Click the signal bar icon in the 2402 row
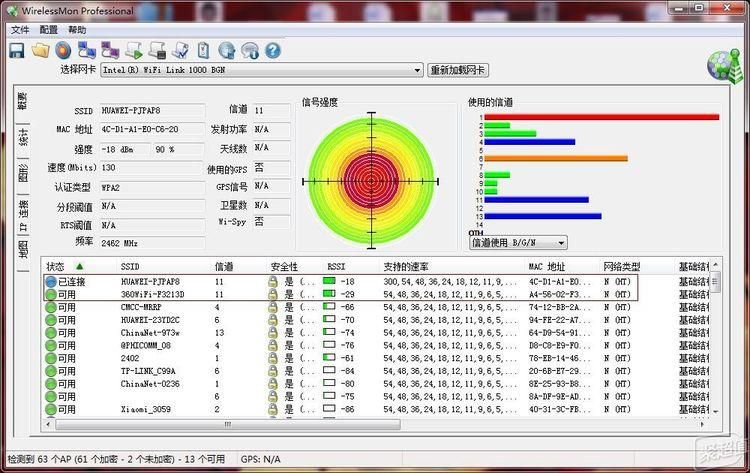This screenshot has height=473, width=750. pos(329,357)
